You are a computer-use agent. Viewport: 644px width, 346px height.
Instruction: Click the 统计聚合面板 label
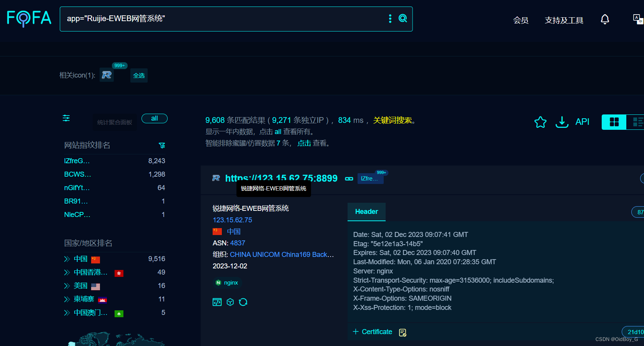coord(115,123)
